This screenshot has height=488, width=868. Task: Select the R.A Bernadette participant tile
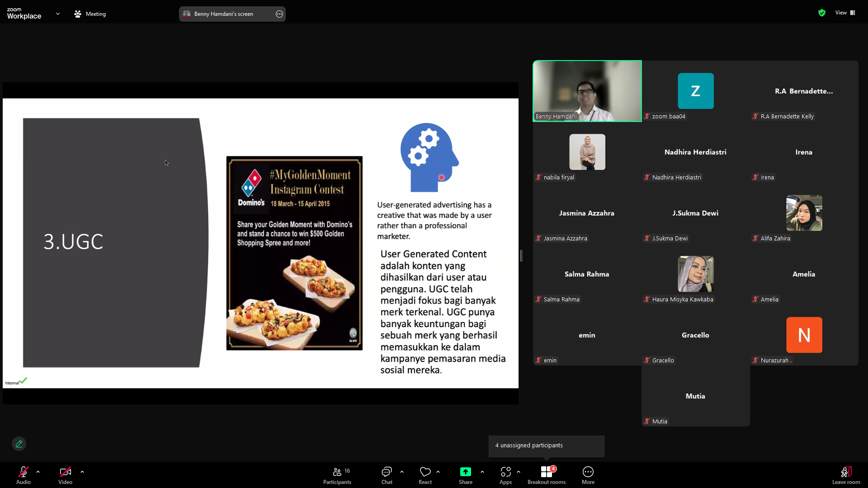[x=804, y=91]
